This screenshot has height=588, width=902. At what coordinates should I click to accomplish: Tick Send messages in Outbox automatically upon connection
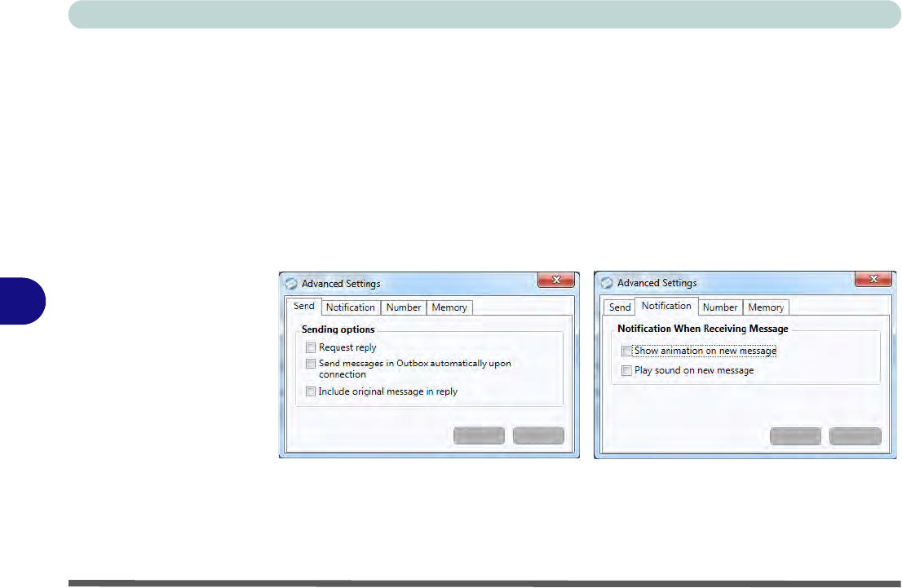click(311, 364)
